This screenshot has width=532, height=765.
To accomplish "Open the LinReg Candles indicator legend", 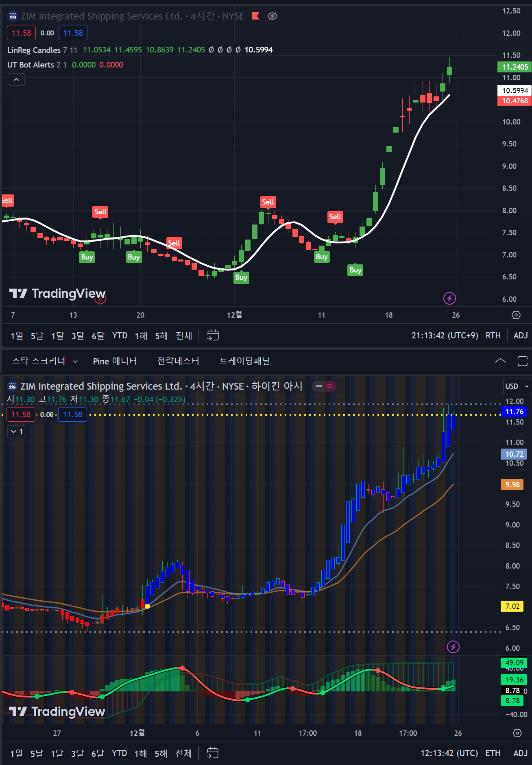I will coord(34,50).
